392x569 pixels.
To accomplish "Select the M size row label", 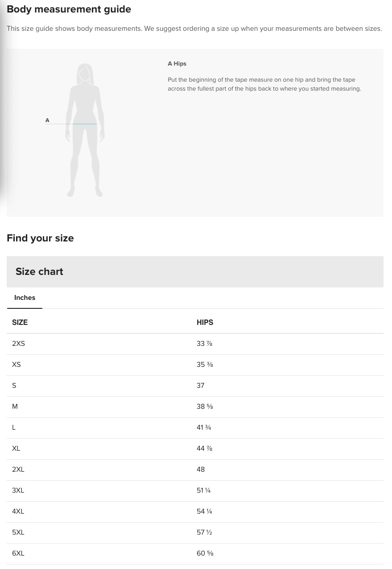I will point(15,407).
